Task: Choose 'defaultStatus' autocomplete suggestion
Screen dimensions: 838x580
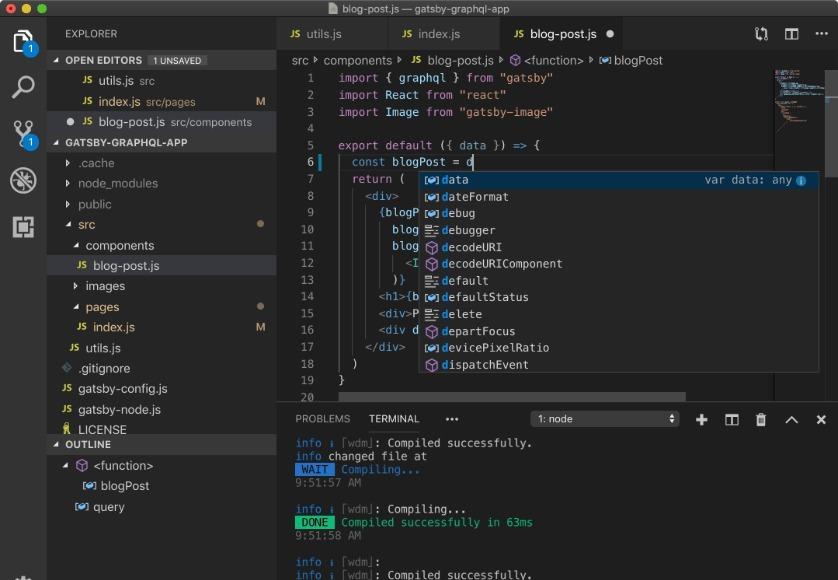Action: (619, 298)
